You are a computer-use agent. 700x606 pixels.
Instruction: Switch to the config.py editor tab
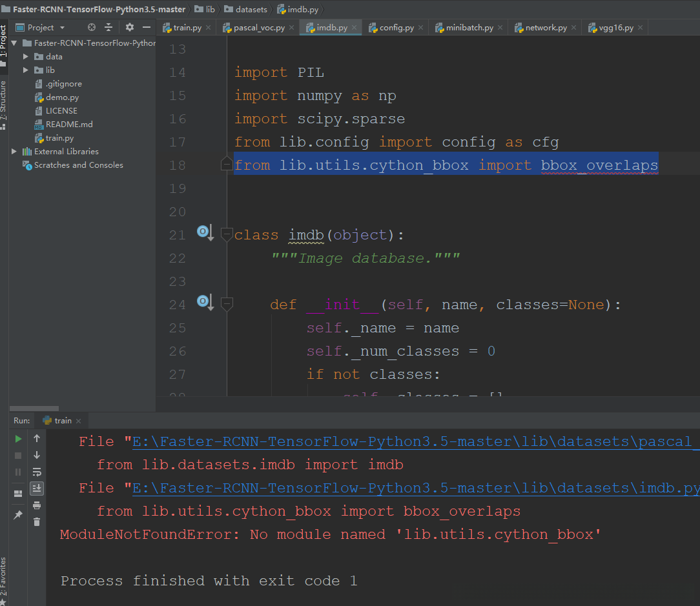click(x=396, y=28)
